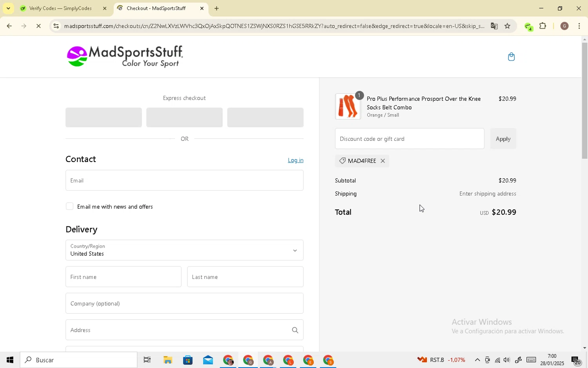Bookmark this page with the star
Viewport: 588px width, 368px height.
[507, 26]
